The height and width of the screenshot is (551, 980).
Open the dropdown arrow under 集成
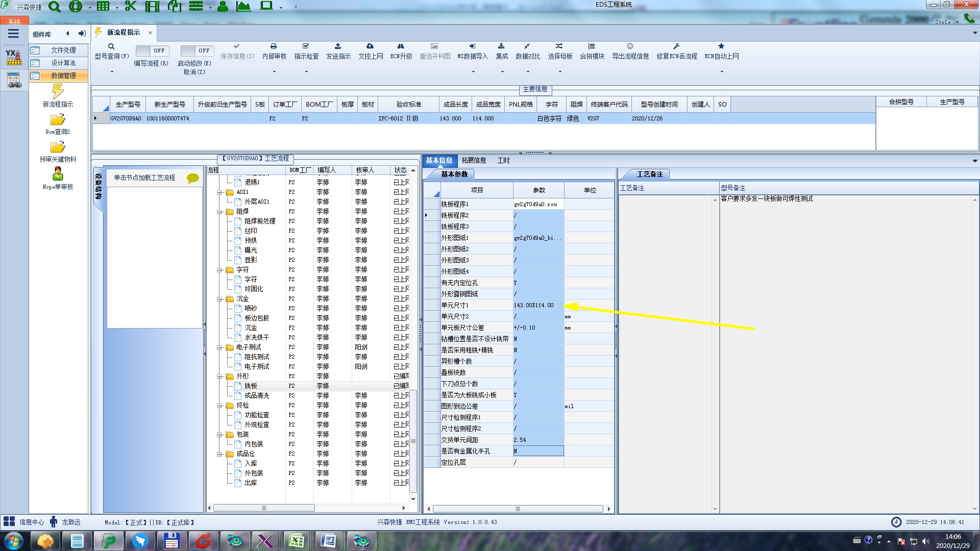click(502, 71)
